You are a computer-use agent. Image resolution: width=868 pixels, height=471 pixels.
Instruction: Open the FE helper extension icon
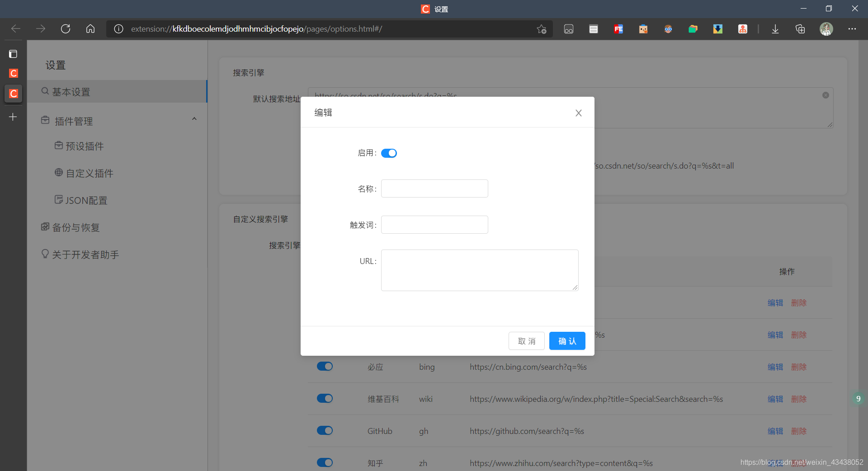pos(618,29)
